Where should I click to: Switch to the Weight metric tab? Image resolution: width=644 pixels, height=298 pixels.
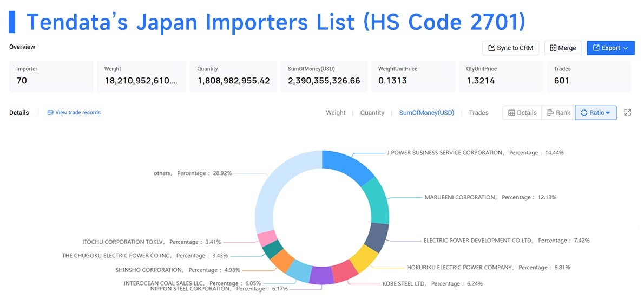pos(336,113)
